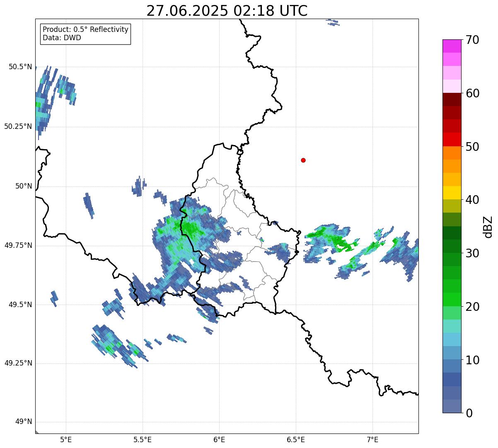Click the colorbar 30 tick label
Image resolution: width=498 pixels, height=448 pixels.
pos(472,253)
